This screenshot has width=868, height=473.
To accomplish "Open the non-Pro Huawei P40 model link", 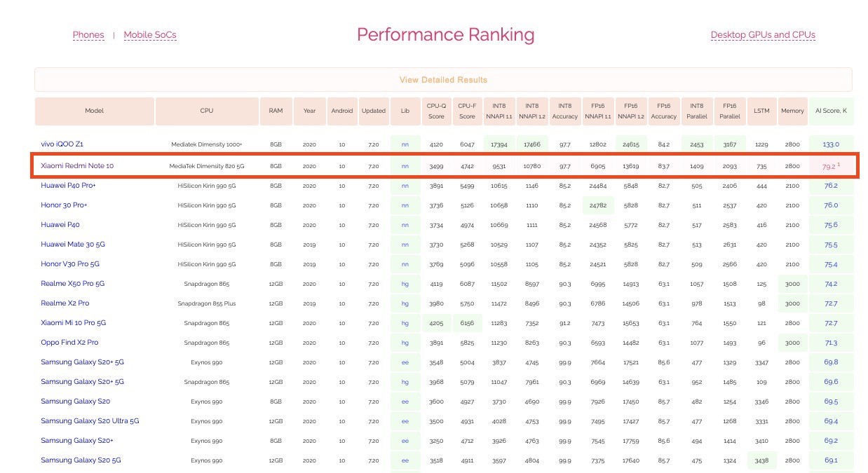I will coord(60,225).
